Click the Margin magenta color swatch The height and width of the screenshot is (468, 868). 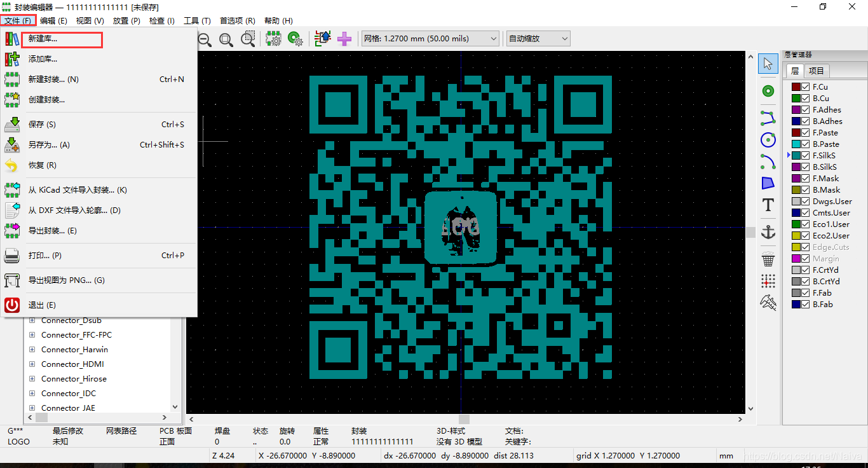(796, 259)
